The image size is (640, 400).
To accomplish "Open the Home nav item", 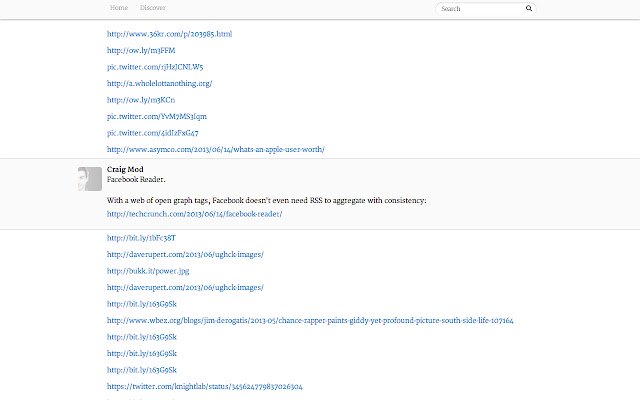I will (119, 8).
